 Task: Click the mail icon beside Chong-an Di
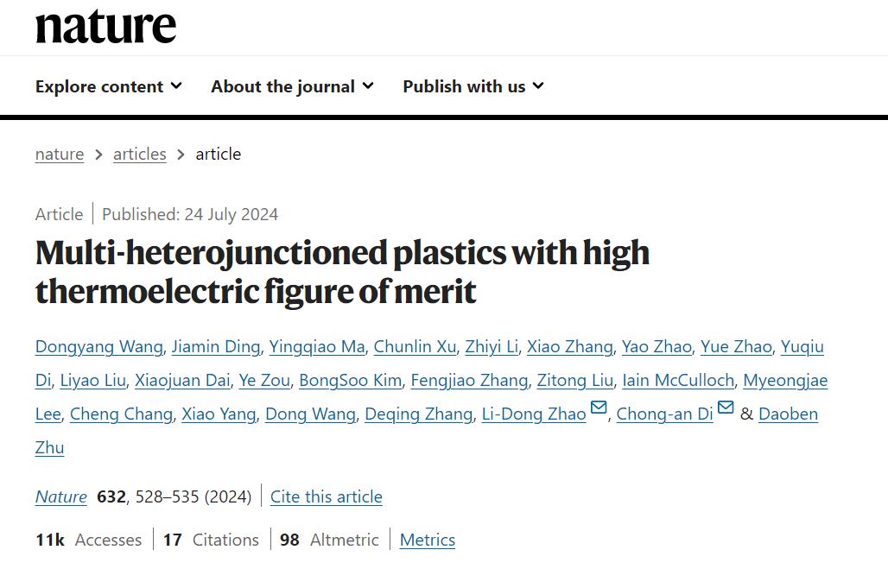coord(726,409)
